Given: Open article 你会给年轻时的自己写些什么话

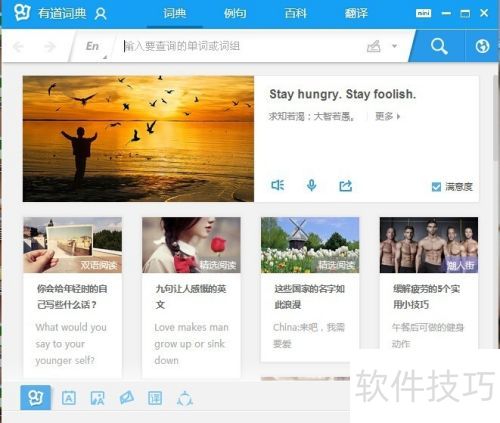Looking at the screenshot, I should (72, 297).
